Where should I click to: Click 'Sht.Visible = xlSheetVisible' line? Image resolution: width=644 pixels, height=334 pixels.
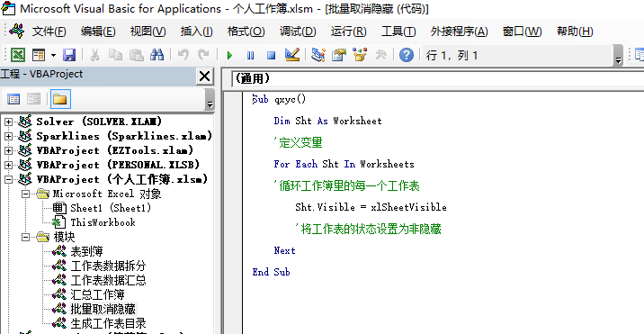tap(371, 207)
